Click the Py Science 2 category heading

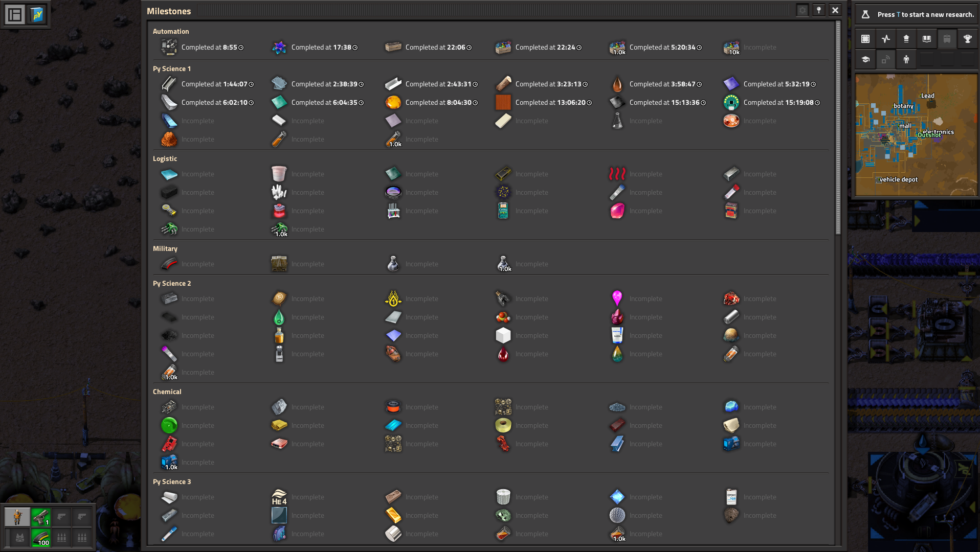click(x=172, y=283)
